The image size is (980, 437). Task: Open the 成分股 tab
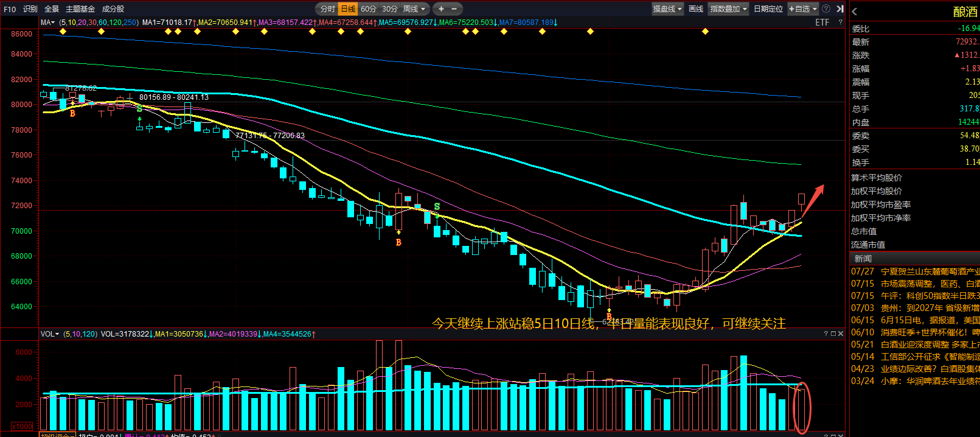coord(113,9)
